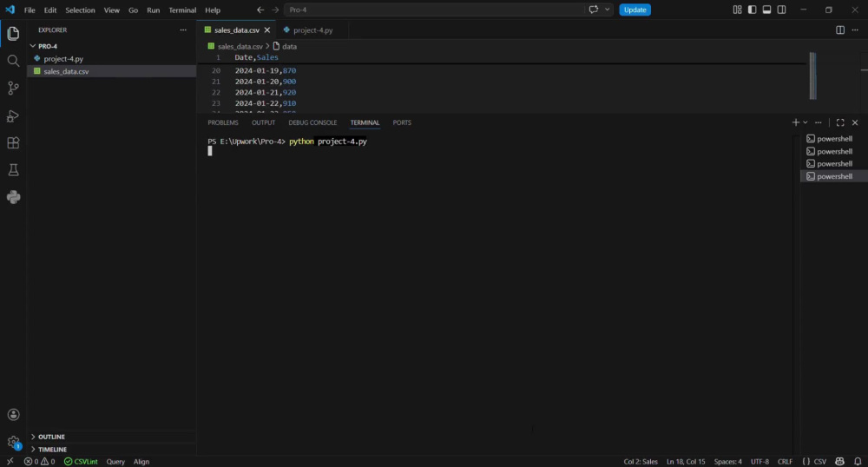
Task: Split the editor to the right
Action: 840,30
